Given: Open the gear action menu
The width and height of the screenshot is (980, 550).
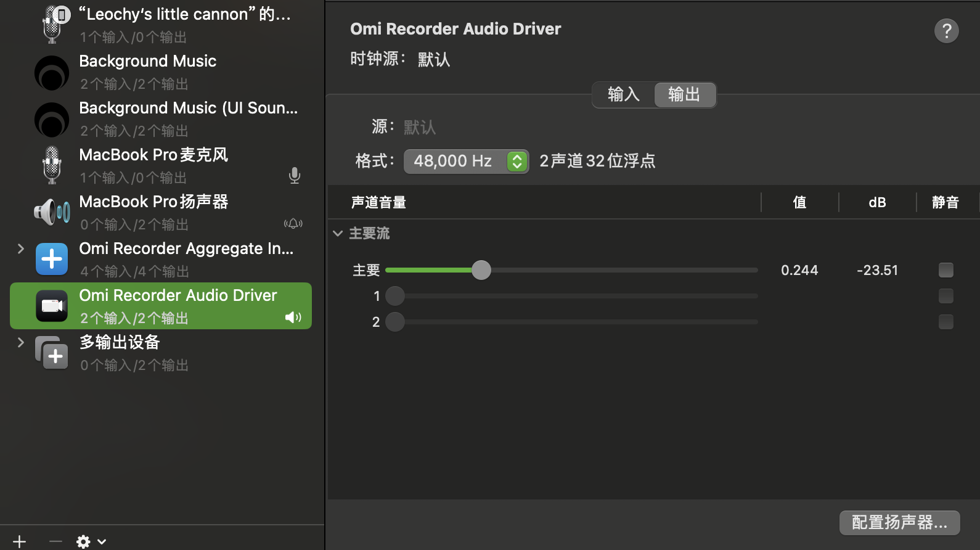Looking at the screenshot, I should pyautogui.click(x=91, y=541).
